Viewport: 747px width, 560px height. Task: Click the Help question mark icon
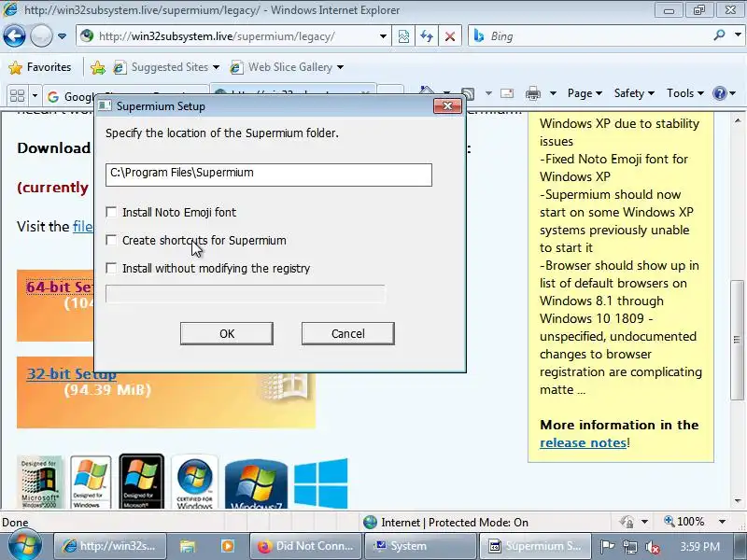tap(719, 93)
